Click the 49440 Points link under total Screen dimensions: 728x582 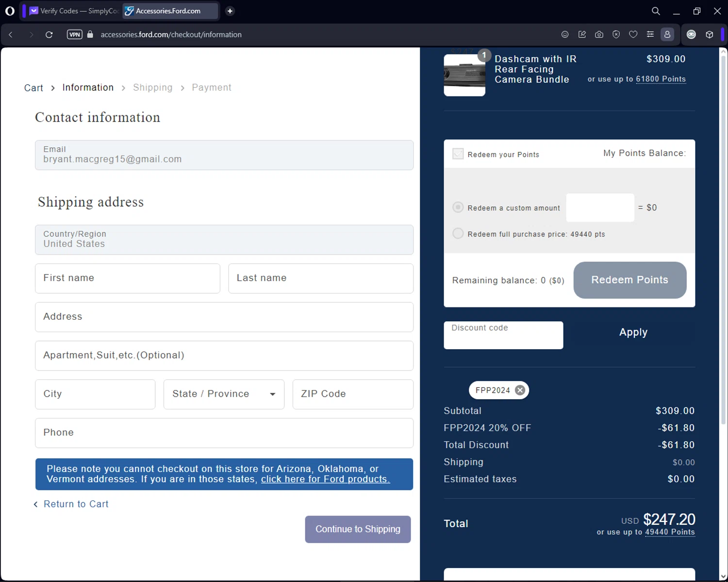[670, 532]
